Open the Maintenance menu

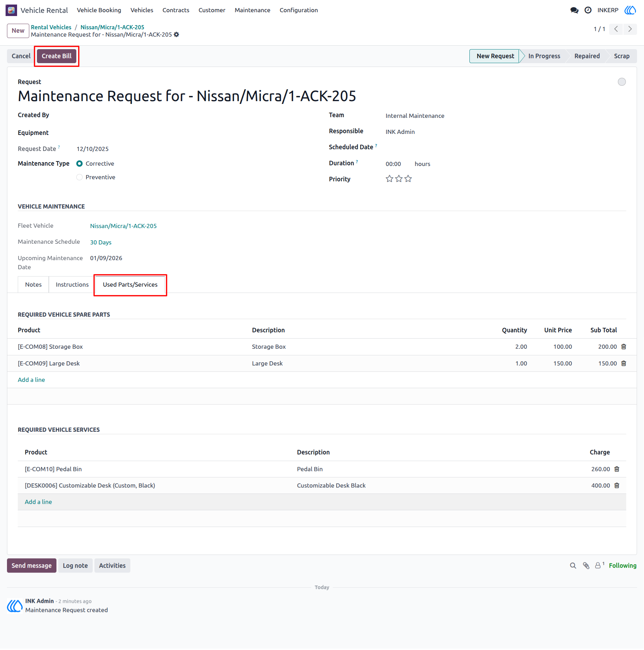coord(252,10)
